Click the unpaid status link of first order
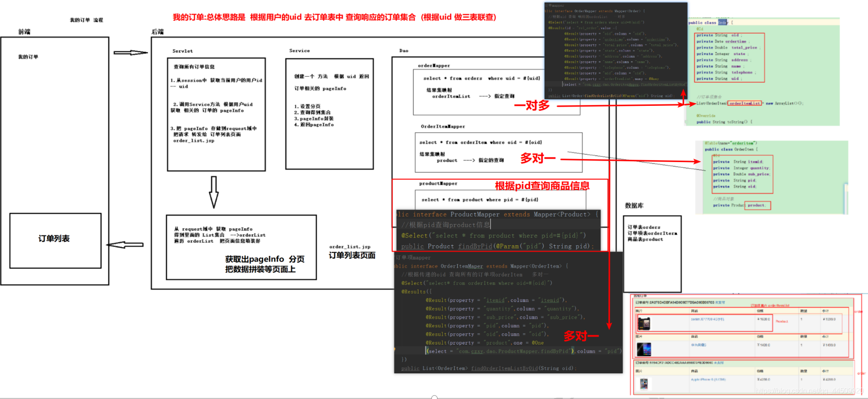Image resolution: width=868 pixels, height=399 pixels. click(x=720, y=302)
